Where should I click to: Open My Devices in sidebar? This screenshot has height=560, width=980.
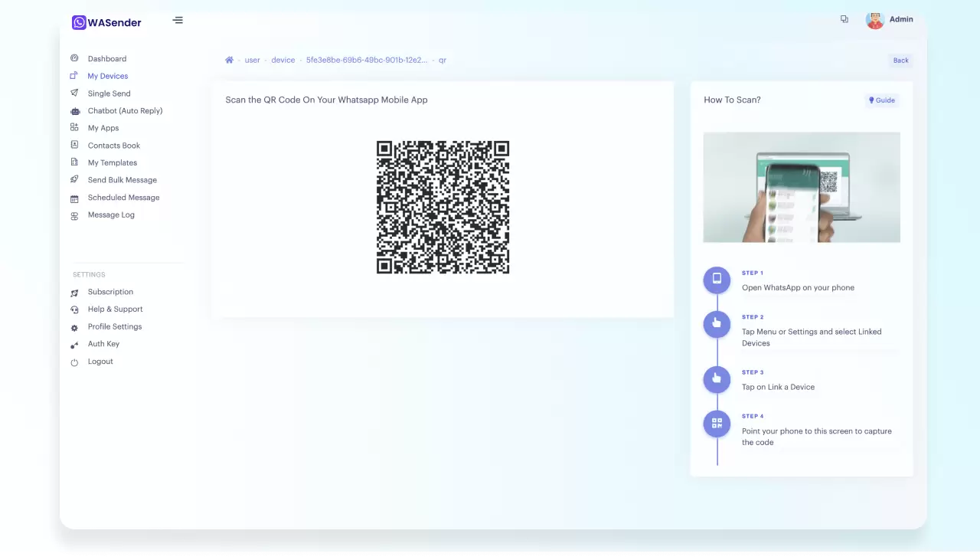[108, 76]
